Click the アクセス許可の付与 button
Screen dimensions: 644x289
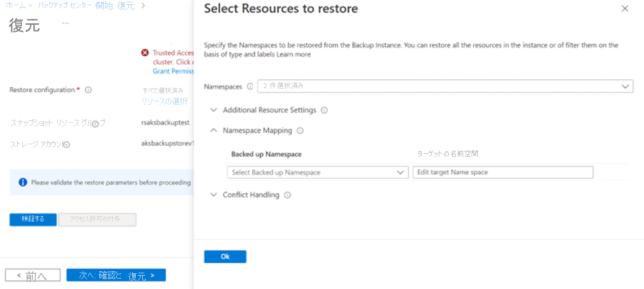tap(97, 219)
